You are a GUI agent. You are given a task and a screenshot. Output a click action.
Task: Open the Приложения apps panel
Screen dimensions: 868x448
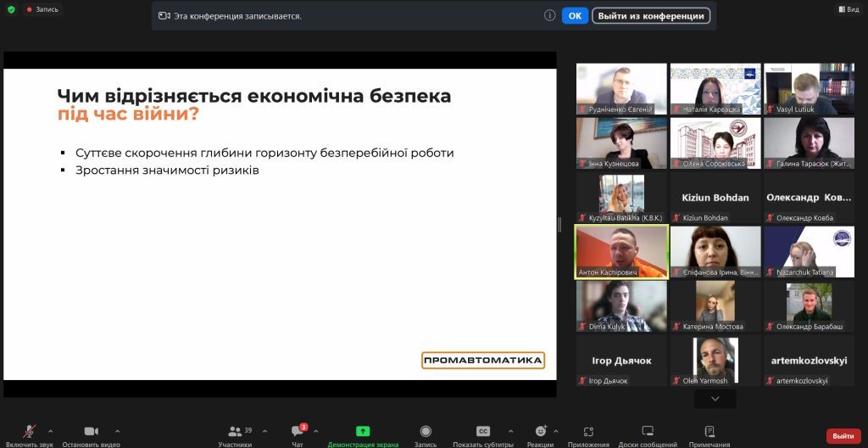(x=588, y=436)
